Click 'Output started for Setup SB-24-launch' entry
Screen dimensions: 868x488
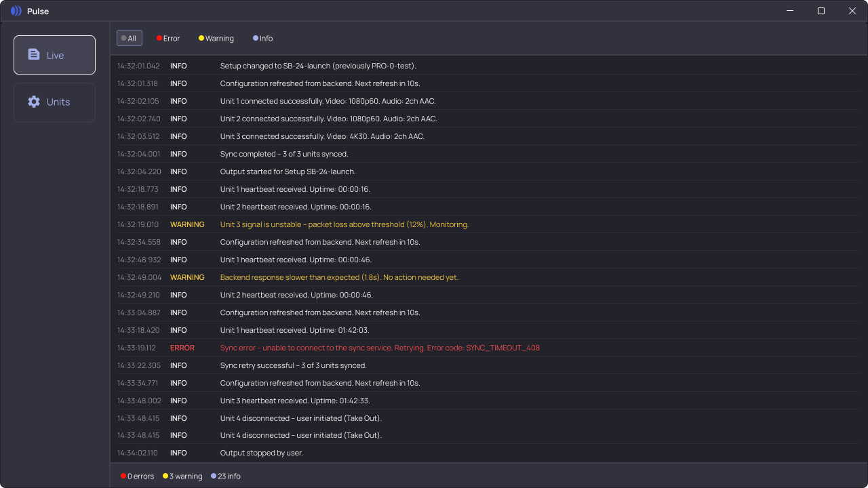pyautogui.click(x=488, y=171)
